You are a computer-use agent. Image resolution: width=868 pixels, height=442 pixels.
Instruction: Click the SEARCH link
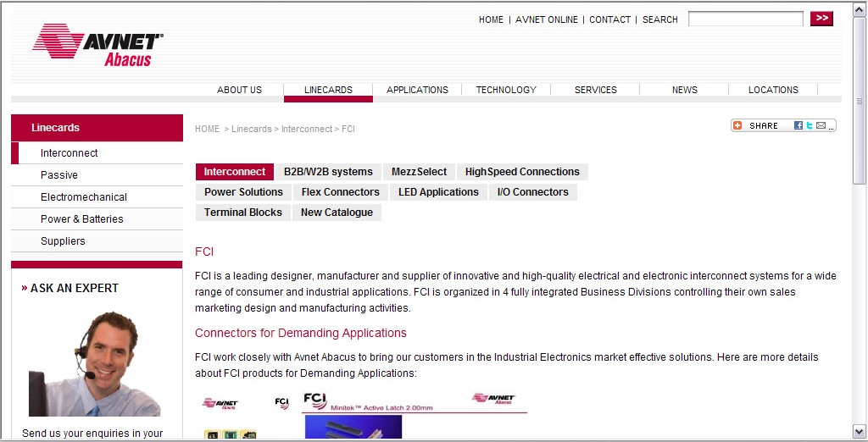pos(659,19)
